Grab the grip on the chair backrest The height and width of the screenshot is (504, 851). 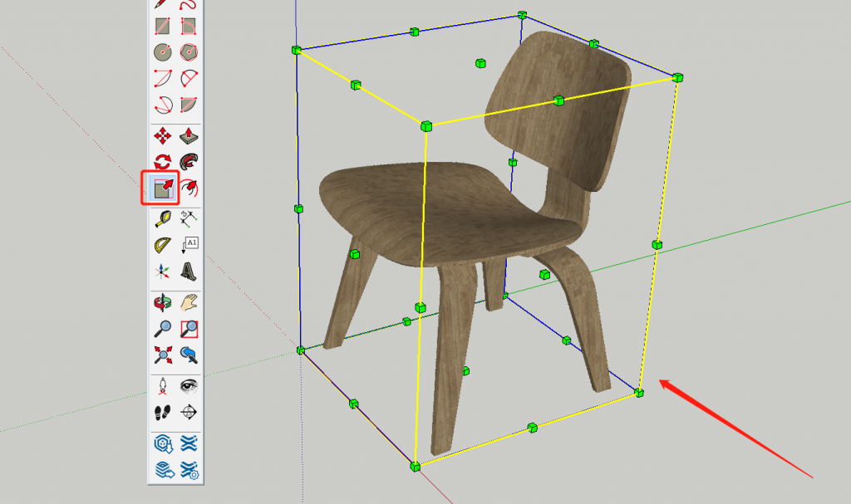point(558,100)
